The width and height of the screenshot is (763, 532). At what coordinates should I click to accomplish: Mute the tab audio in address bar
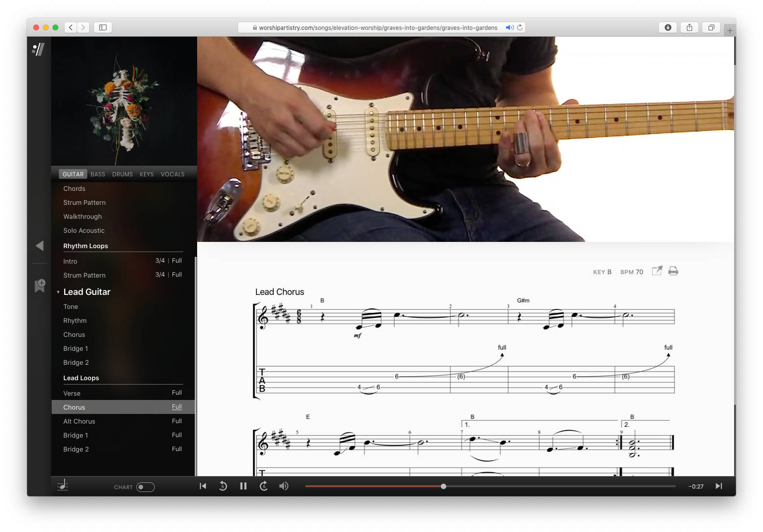(509, 27)
